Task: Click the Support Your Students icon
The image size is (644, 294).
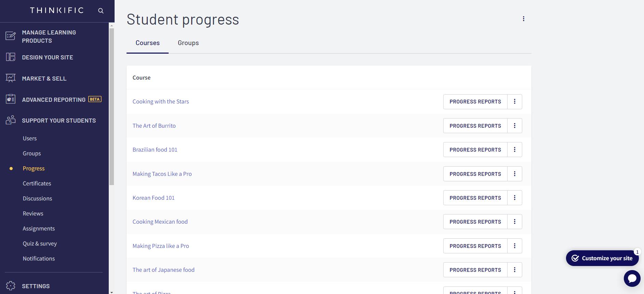Action: [x=11, y=120]
